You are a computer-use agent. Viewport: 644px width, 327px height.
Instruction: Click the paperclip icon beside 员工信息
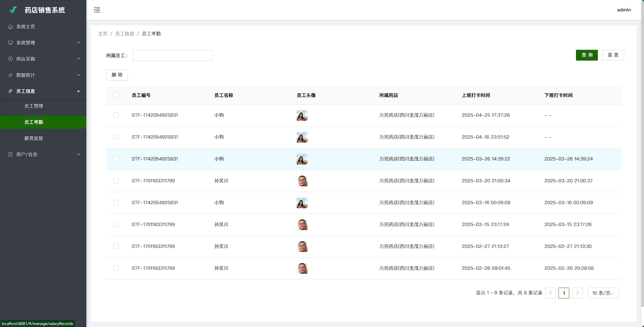coord(10,91)
